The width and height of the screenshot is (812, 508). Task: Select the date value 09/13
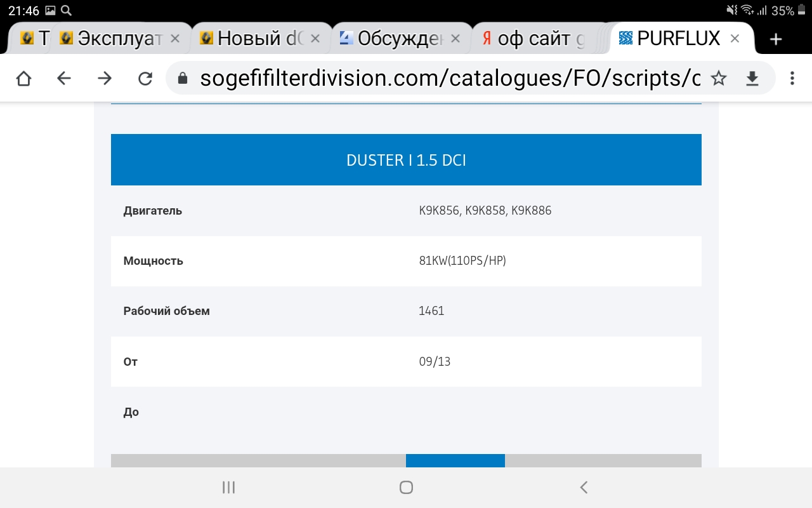click(435, 362)
